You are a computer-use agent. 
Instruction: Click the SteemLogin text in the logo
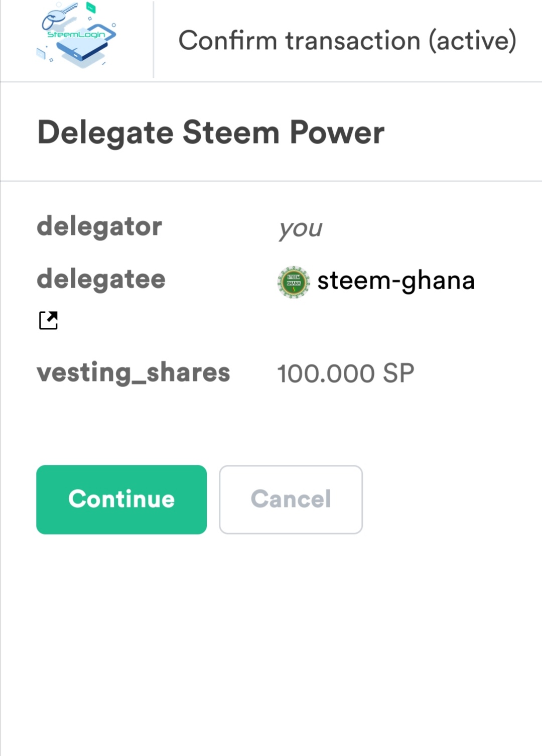tap(76, 34)
